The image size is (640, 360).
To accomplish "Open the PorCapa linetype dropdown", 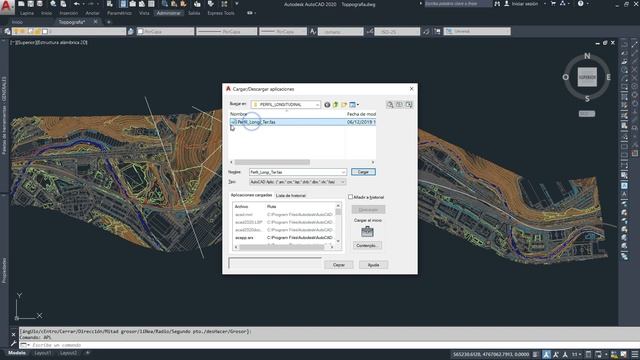I will pyautogui.click(x=227, y=31).
